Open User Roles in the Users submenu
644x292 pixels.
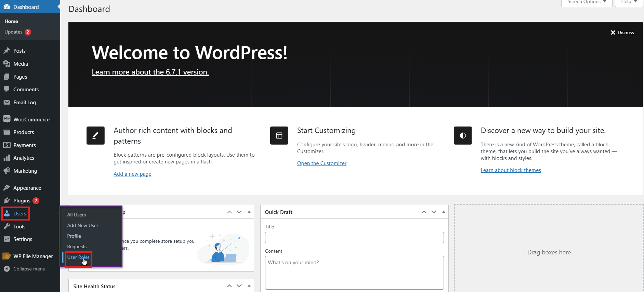tap(78, 257)
